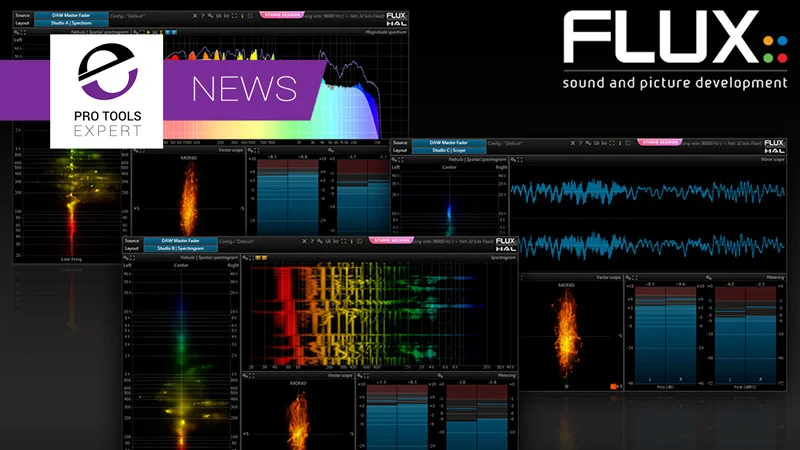Click STUDIO SESSION badge in Studio A window
The width and height of the screenshot is (800, 450).
(x=282, y=15)
